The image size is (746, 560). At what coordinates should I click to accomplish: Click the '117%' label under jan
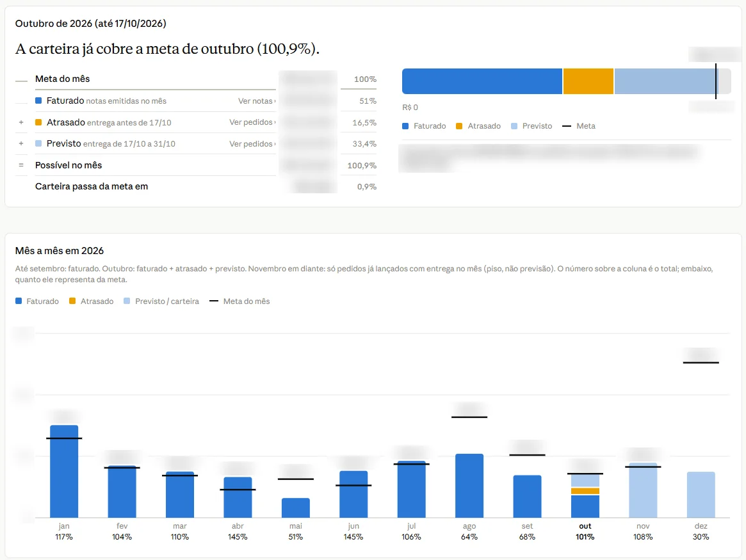[64, 537]
